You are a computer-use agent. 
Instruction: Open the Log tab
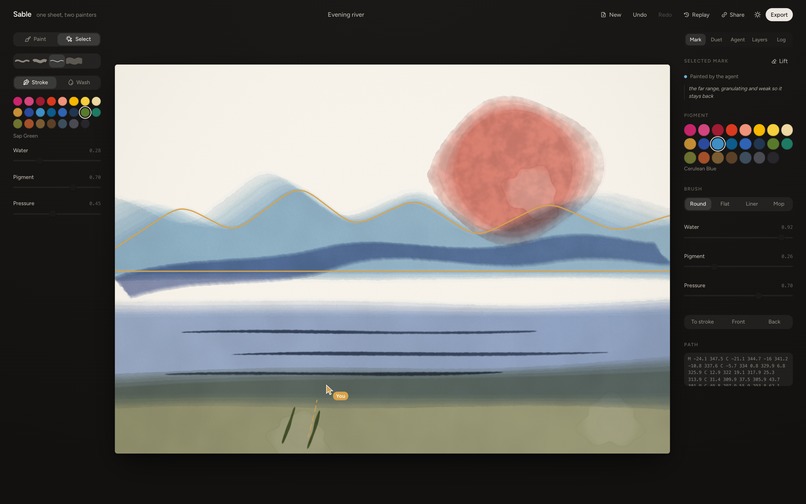click(781, 40)
